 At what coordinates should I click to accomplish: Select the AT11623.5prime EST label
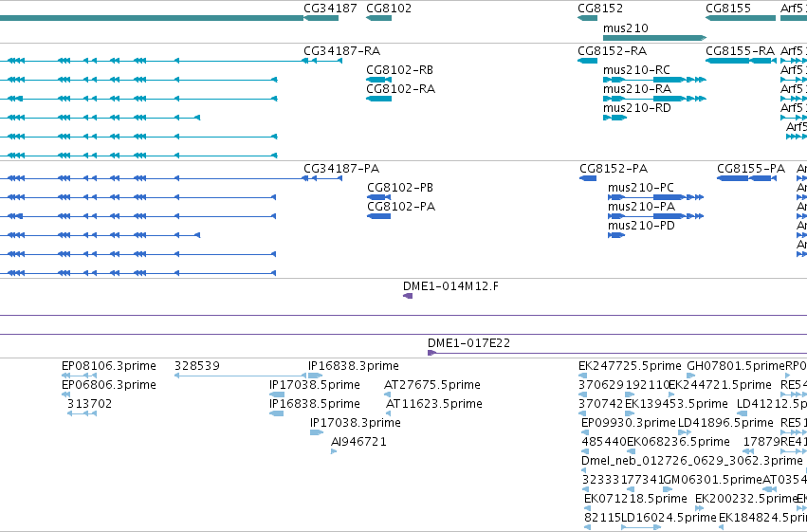[434, 404]
